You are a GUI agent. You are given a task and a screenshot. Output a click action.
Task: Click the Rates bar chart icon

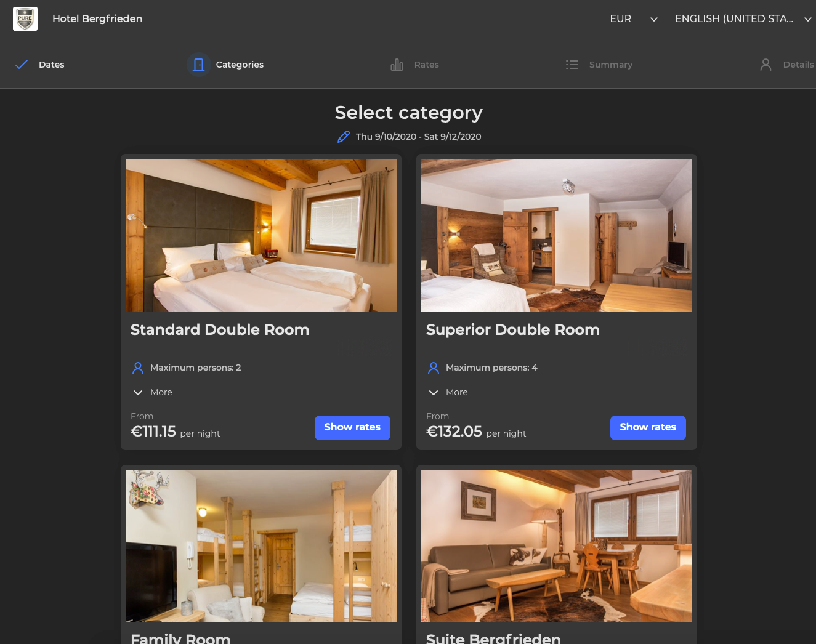397,65
